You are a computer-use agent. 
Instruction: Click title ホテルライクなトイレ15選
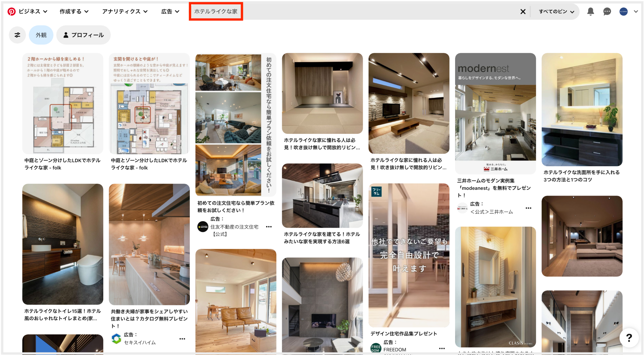click(x=63, y=315)
